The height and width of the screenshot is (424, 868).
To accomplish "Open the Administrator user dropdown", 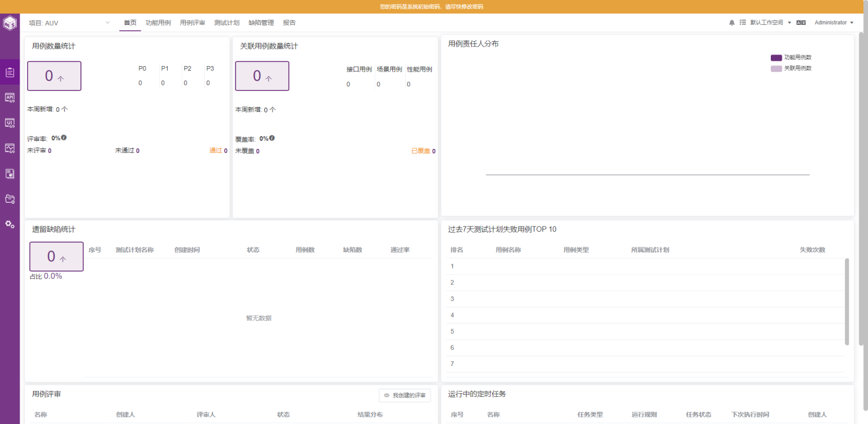I will [x=834, y=23].
